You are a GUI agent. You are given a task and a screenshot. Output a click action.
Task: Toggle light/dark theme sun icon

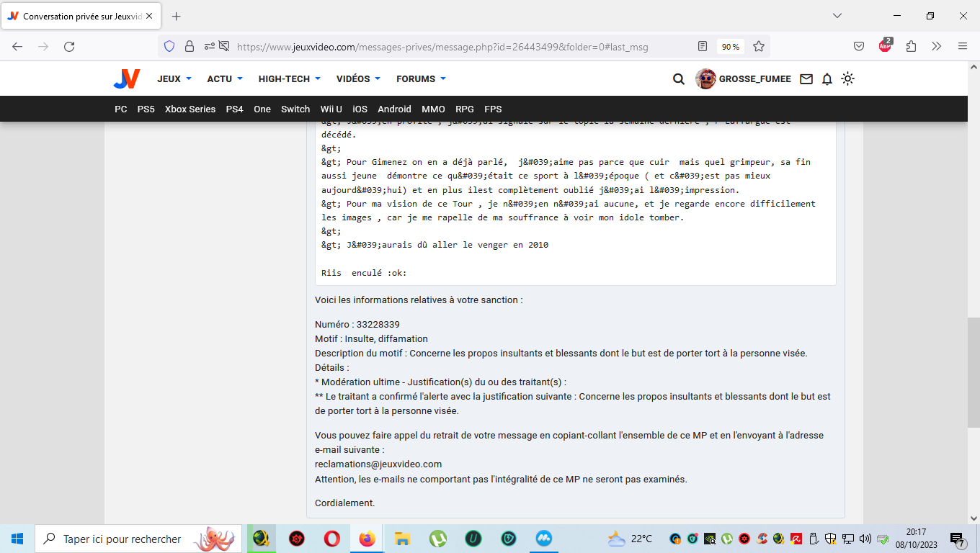[848, 79]
